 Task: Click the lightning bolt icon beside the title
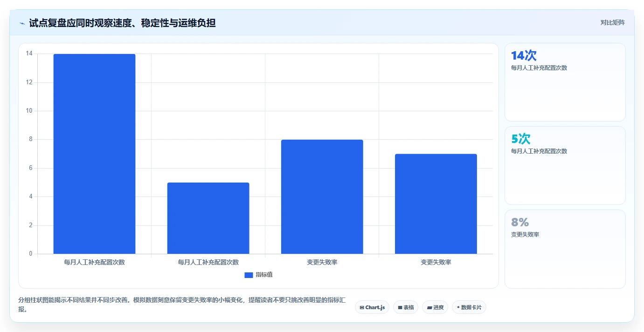(x=22, y=23)
